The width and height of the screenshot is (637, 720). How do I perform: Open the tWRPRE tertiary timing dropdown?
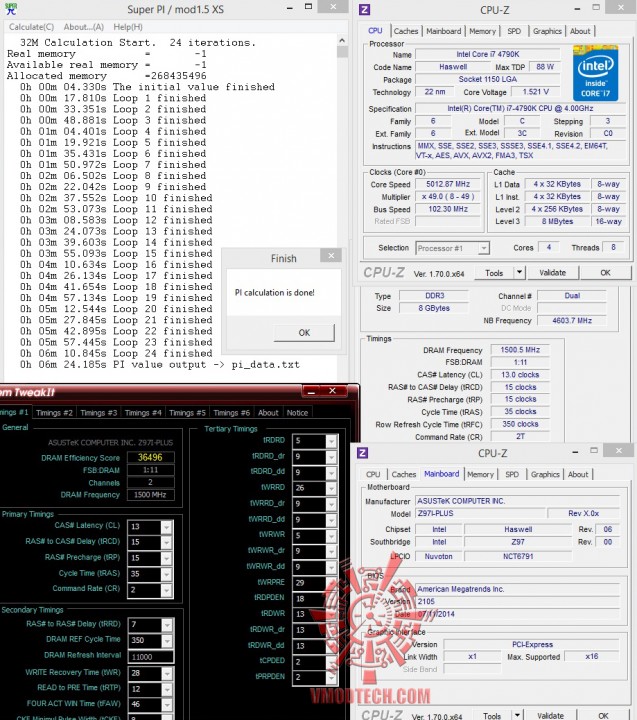tap(331, 583)
